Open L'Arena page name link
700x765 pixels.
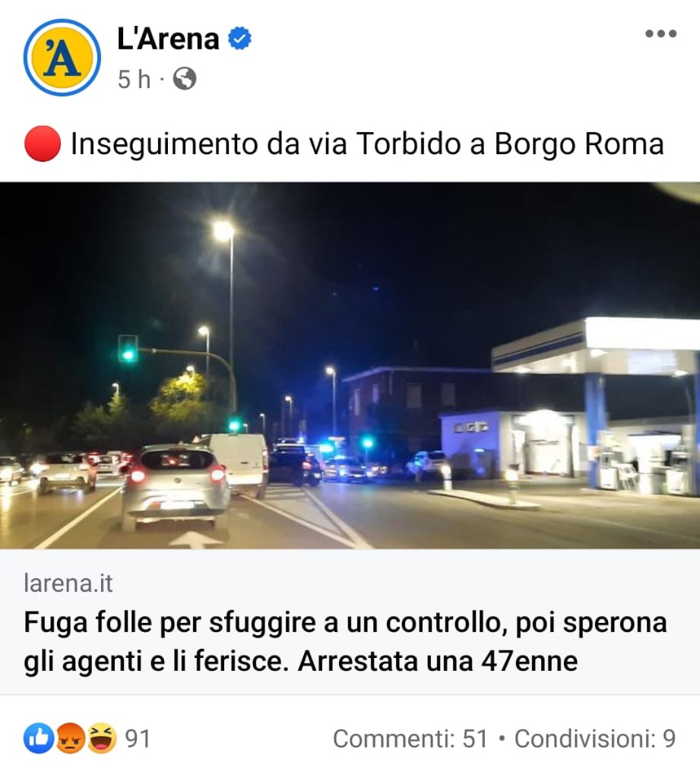point(168,39)
